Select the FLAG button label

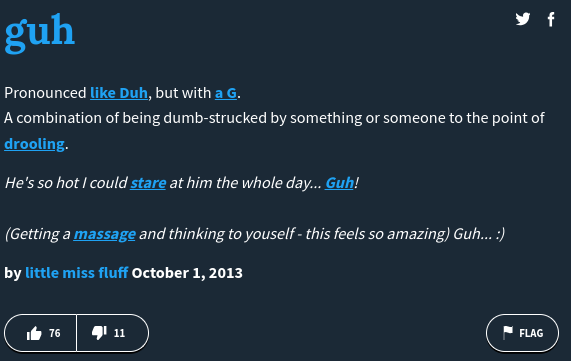click(531, 333)
